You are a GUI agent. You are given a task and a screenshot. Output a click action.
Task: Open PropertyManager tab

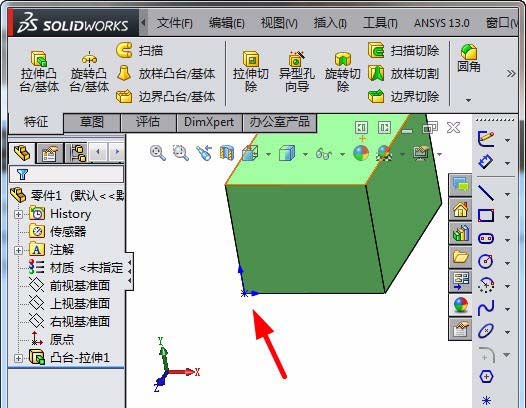tap(50, 153)
